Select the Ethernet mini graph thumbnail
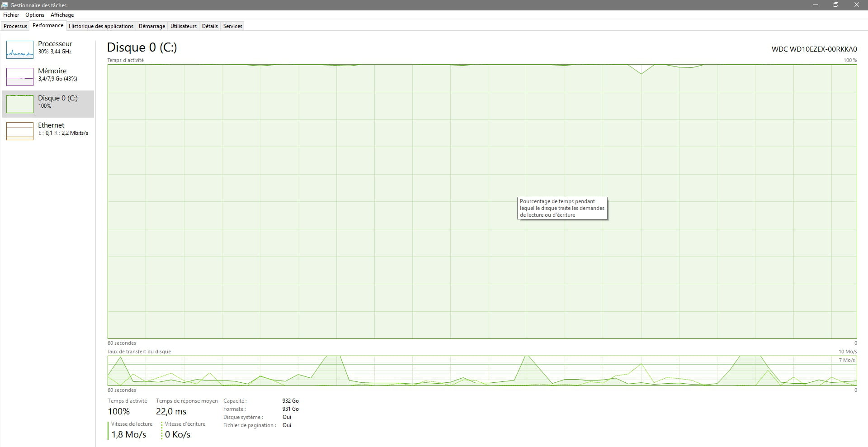 (20, 131)
